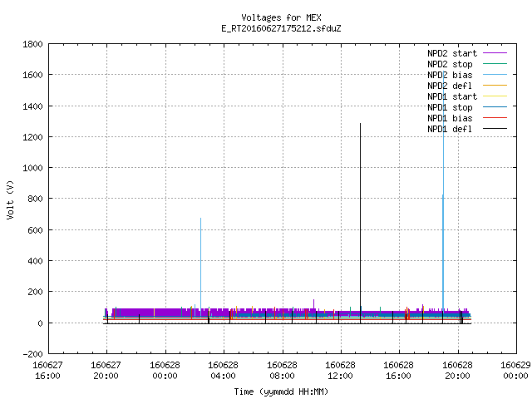Click the black NPD1 defl legend line

pyautogui.click(x=495, y=129)
